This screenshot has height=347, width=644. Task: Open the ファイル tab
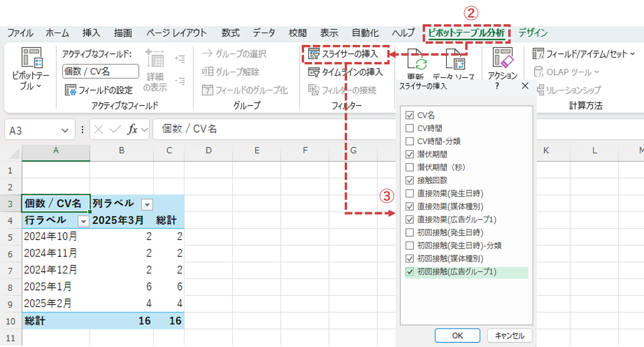[20, 33]
